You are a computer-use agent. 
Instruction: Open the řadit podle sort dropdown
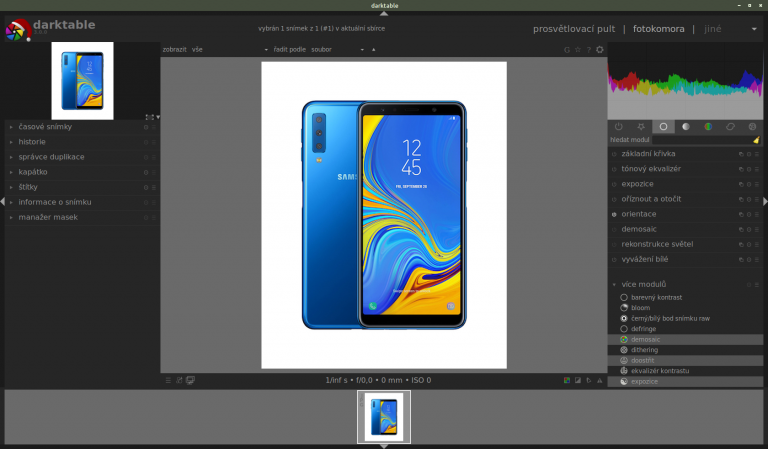pos(335,49)
